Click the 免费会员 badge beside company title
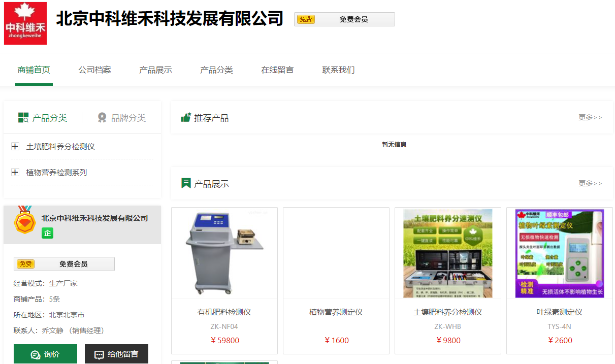Image resolution: width=615 pixels, height=364 pixels. coord(344,19)
